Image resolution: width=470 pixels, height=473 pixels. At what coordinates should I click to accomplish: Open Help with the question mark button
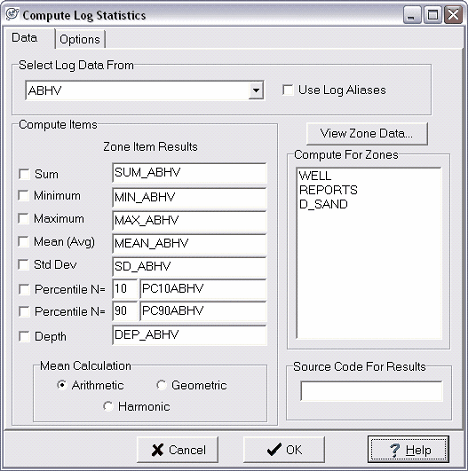click(408, 450)
